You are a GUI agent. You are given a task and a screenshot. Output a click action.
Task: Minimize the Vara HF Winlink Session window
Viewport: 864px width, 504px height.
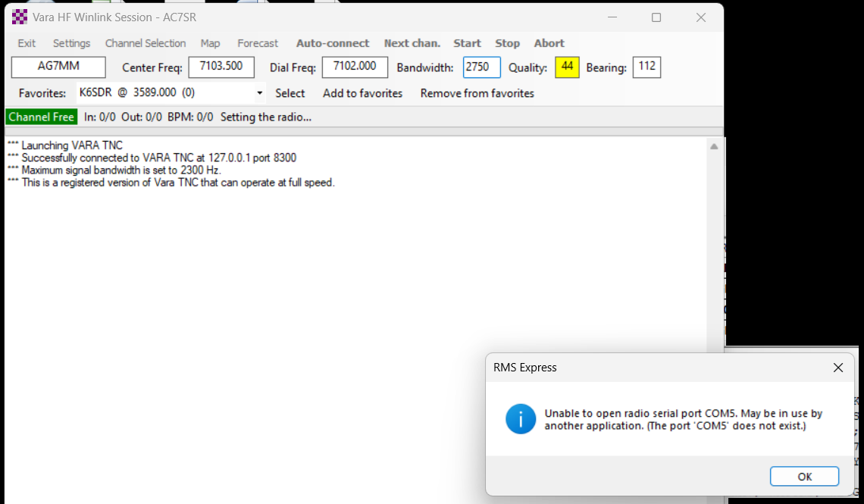click(x=612, y=17)
